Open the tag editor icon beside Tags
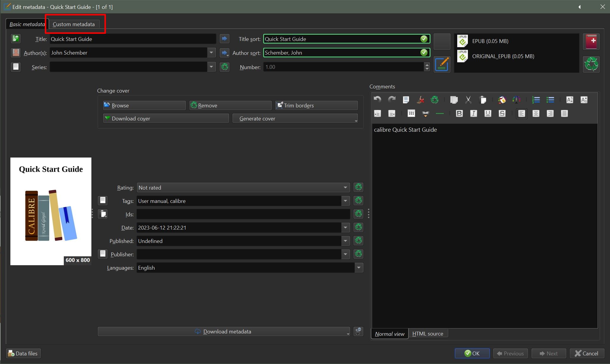This screenshot has width=610, height=364. pyautogui.click(x=103, y=201)
